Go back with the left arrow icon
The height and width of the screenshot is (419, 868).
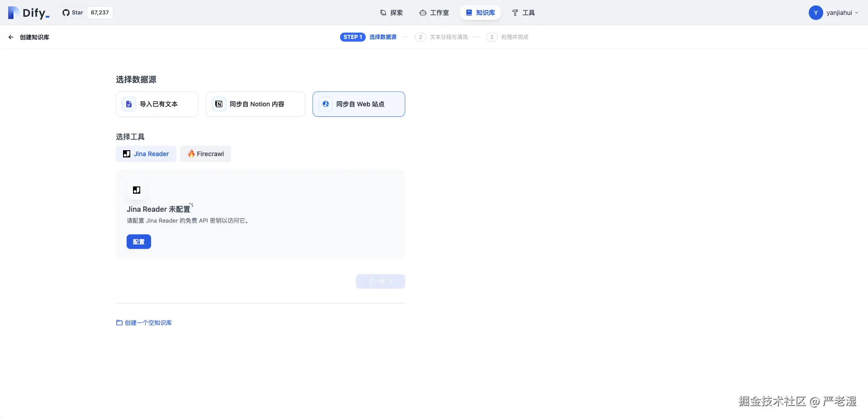tap(11, 37)
